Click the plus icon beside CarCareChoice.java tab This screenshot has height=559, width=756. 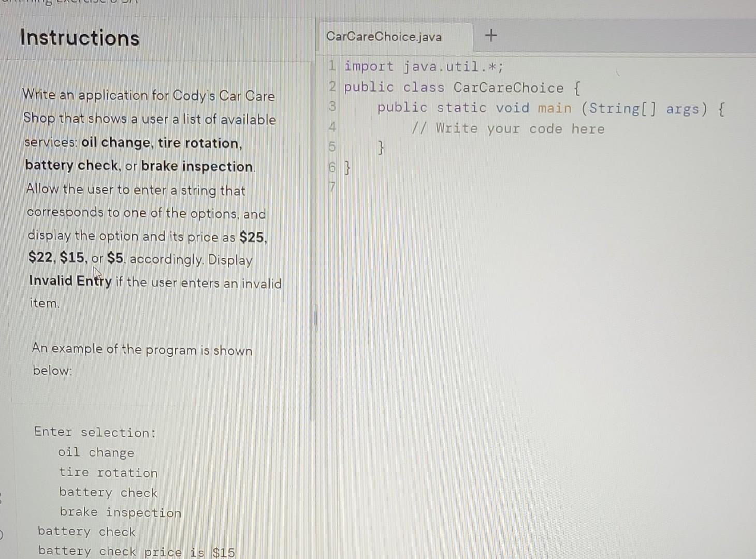(490, 36)
